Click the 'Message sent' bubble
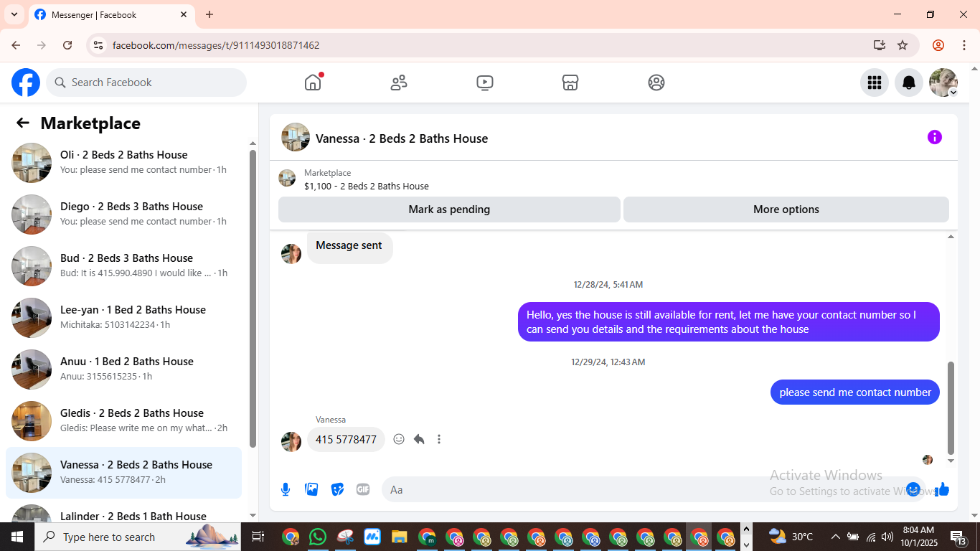Viewport: 980px width, 551px height. (349, 246)
